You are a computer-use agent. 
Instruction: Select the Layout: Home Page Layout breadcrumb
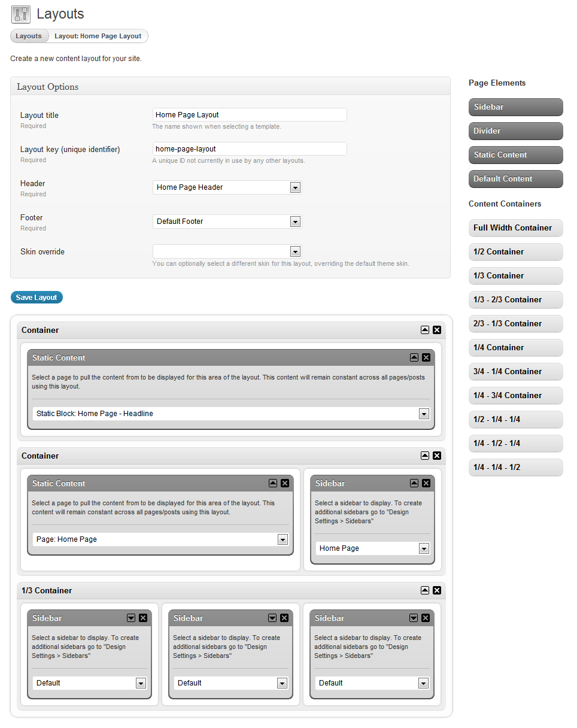(98, 36)
